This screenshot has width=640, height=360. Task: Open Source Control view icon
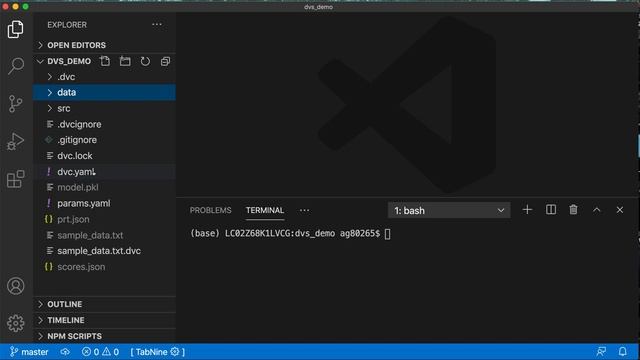(16, 104)
